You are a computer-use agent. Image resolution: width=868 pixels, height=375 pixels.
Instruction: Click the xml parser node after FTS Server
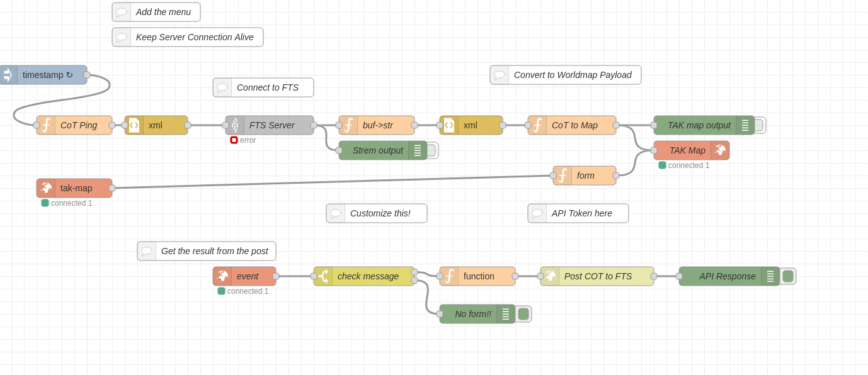tap(470, 125)
